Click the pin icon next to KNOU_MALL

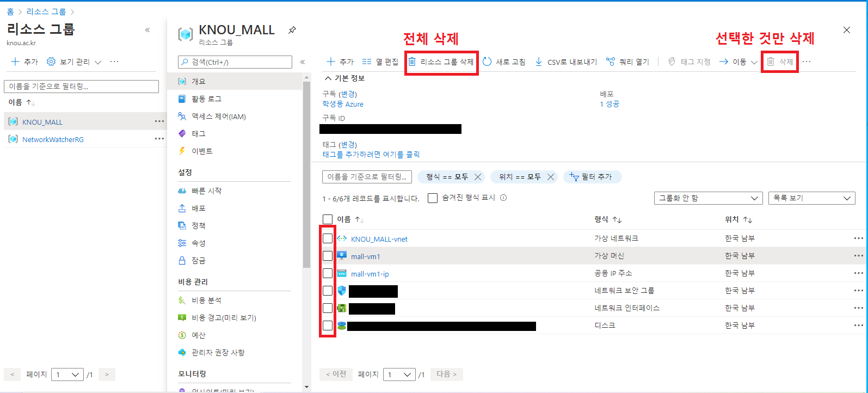pyautogui.click(x=292, y=30)
